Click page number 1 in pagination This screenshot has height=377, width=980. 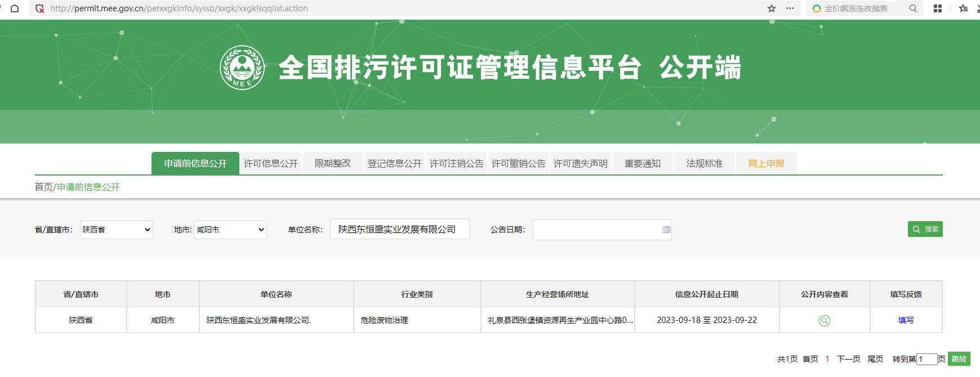tap(827, 359)
